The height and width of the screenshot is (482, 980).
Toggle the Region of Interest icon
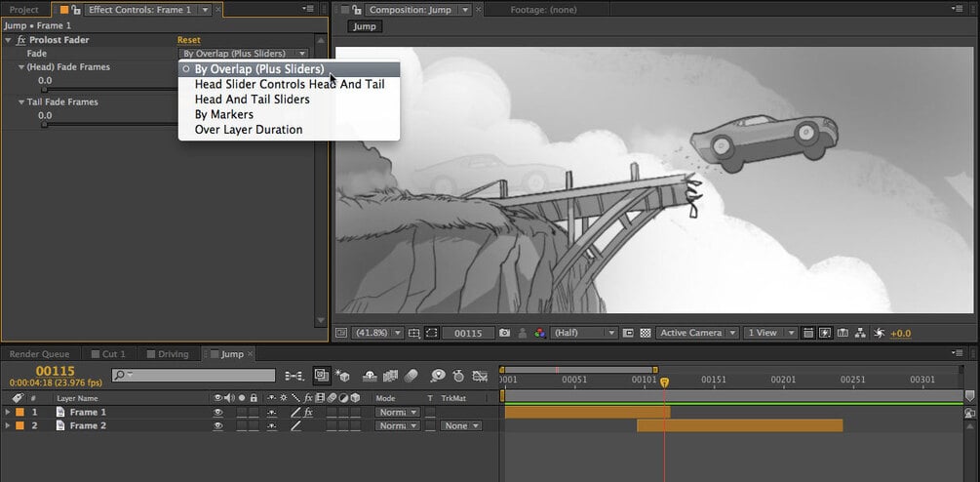(431, 334)
